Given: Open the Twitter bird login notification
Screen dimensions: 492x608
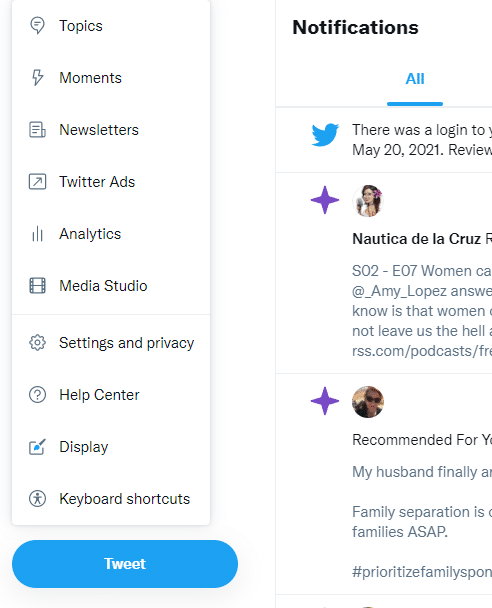Looking at the screenshot, I should (384, 140).
